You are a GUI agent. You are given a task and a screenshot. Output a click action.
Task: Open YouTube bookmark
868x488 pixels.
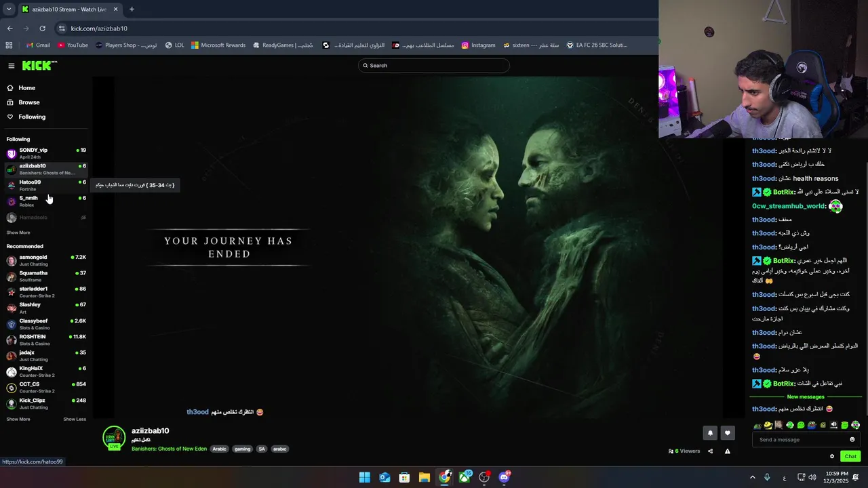coord(73,45)
